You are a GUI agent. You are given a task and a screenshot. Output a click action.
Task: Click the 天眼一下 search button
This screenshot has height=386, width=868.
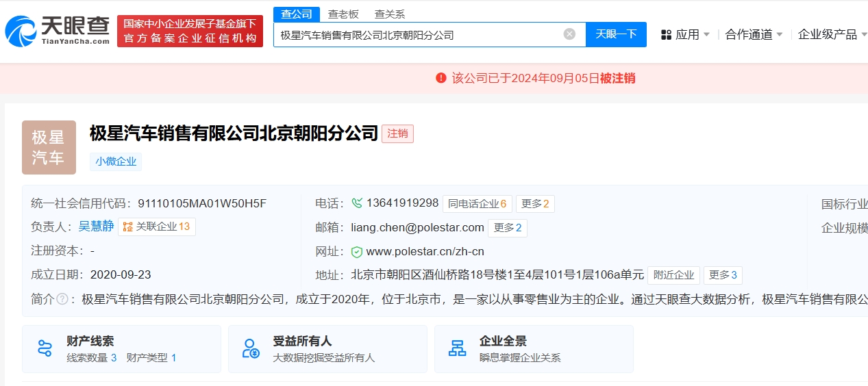point(616,34)
